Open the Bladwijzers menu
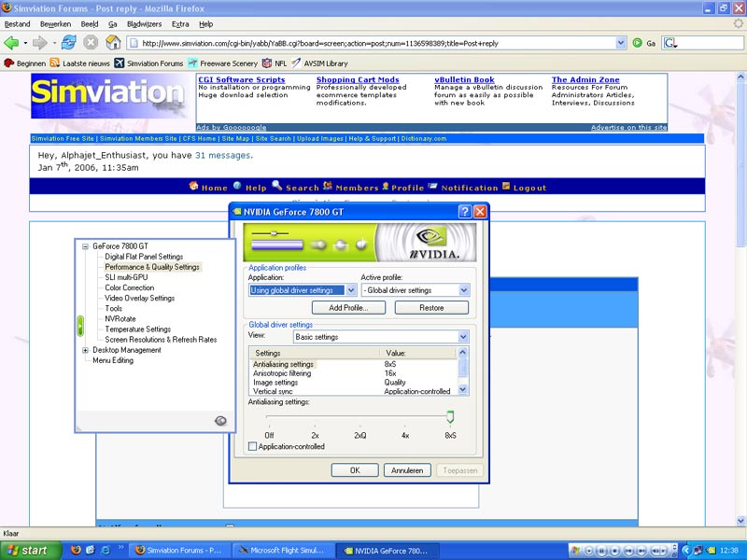This screenshot has width=747, height=560. tap(145, 23)
